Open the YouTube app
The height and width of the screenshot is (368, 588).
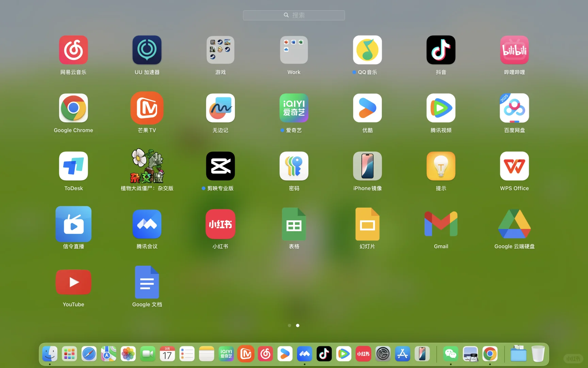(x=73, y=282)
